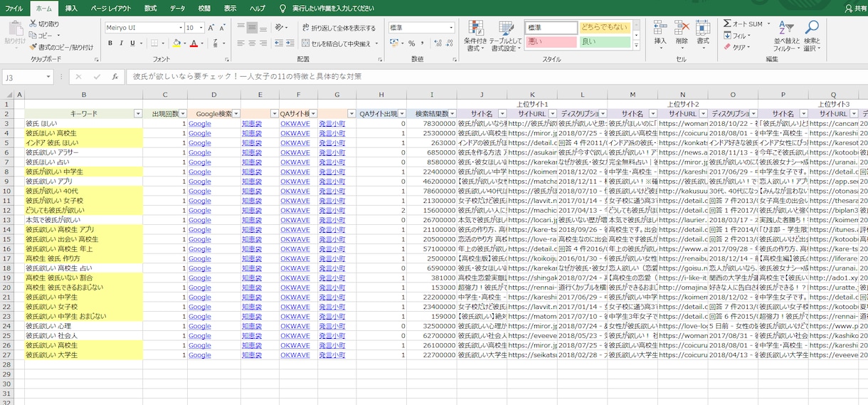Click the phonetic guide (furigana) icon
868x405 pixels.
point(214,43)
